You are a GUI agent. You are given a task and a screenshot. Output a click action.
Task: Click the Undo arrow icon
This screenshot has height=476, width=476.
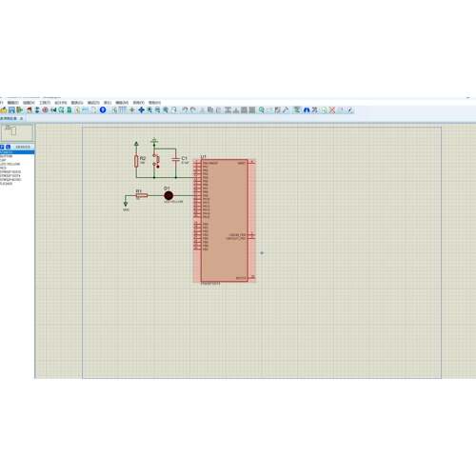click(185, 110)
